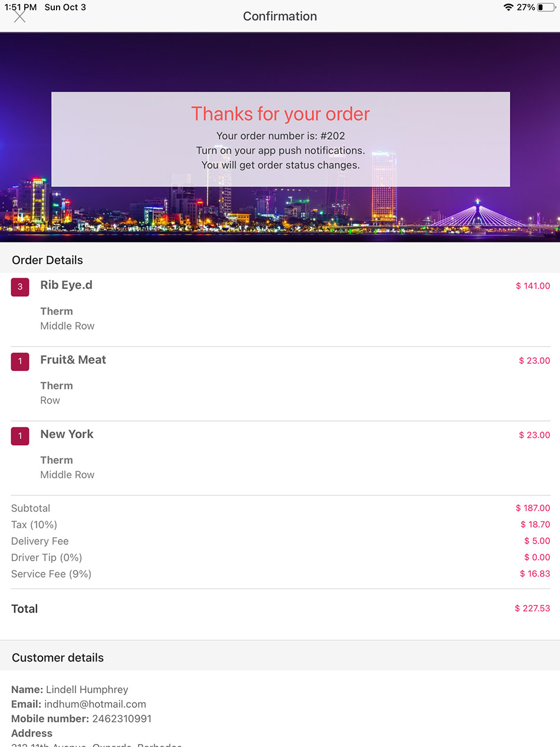The image size is (560, 747).
Task: Tap the Thanks for your order heading
Action: tap(281, 114)
